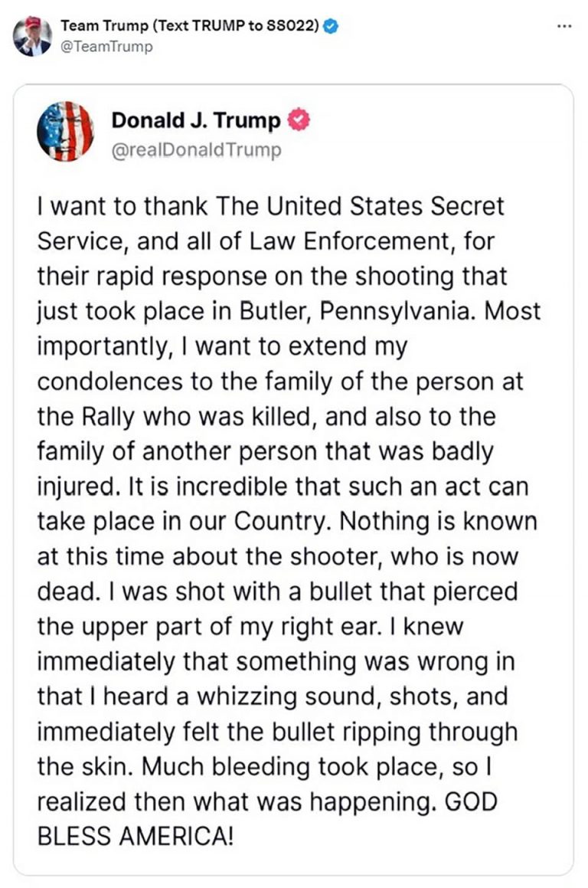Click the red verified badge beside Donald J. Trump
The width and height of the screenshot is (588, 888).
(x=298, y=120)
